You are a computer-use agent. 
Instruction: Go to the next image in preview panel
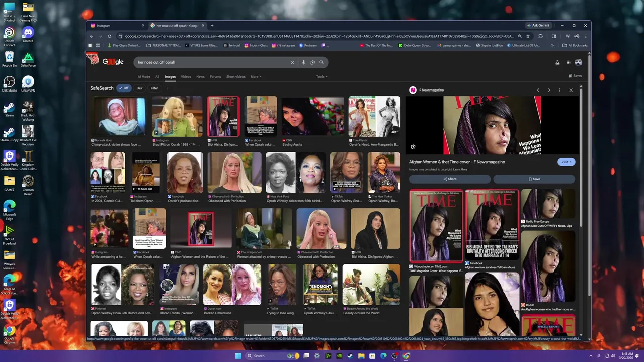(549, 90)
